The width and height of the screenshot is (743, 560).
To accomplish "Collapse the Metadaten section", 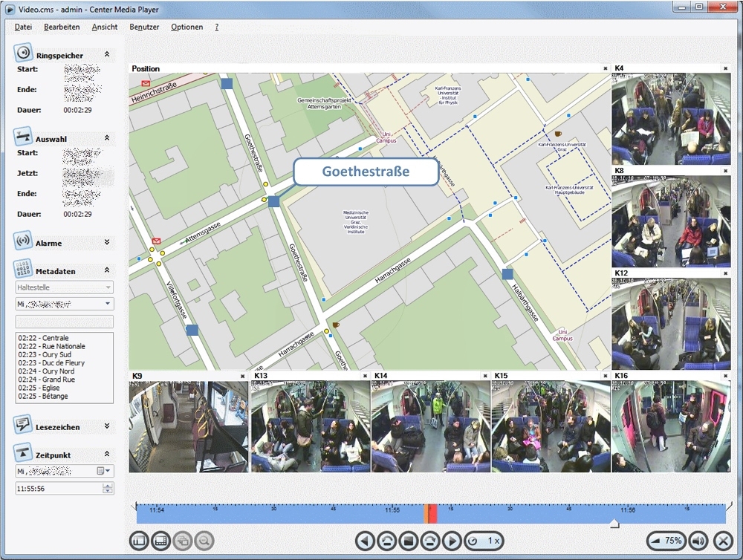I will click(107, 270).
